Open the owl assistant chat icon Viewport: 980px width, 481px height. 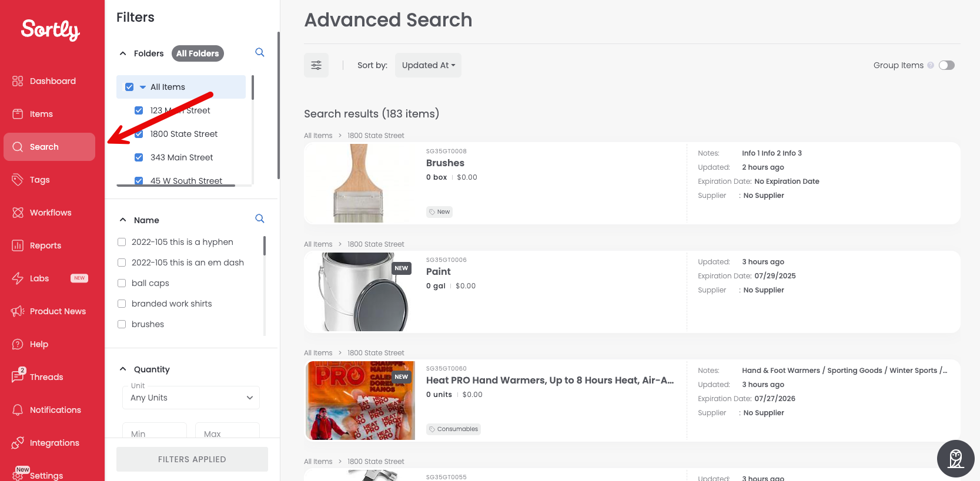tap(956, 459)
